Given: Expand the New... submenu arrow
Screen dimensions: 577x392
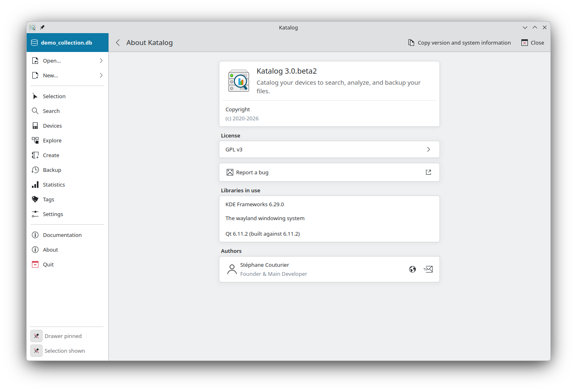Looking at the screenshot, I should coord(101,75).
